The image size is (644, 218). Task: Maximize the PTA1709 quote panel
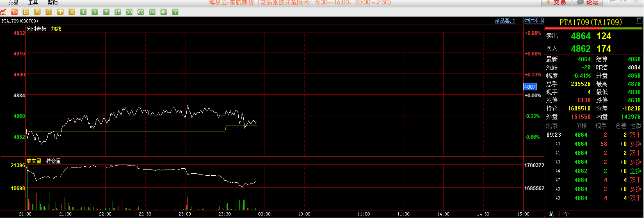[x=639, y=21]
